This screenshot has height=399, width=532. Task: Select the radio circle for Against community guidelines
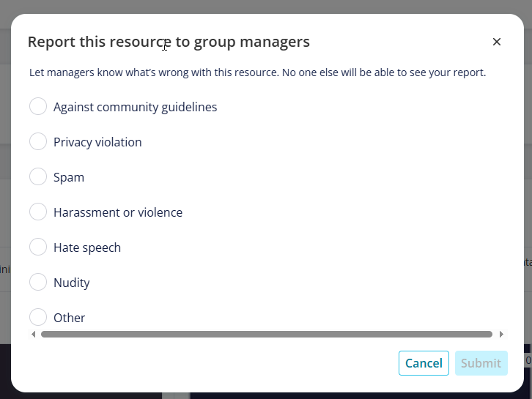point(38,106)
